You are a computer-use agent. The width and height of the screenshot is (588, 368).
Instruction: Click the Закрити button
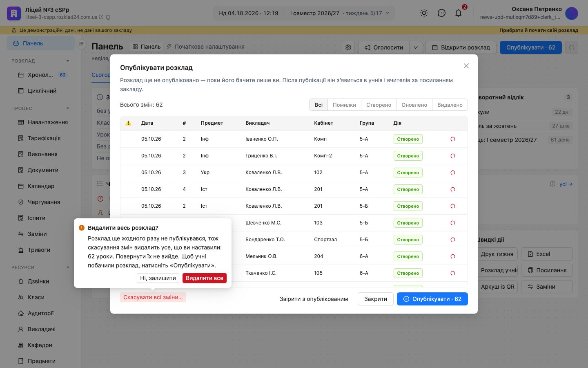click(376, 299)
